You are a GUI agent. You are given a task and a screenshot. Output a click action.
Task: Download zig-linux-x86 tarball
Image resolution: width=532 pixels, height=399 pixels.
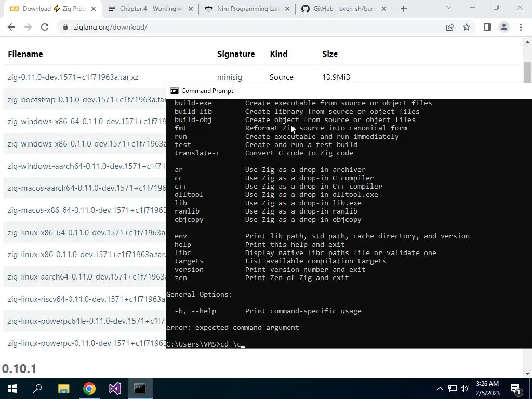click(x=87, y=255)
